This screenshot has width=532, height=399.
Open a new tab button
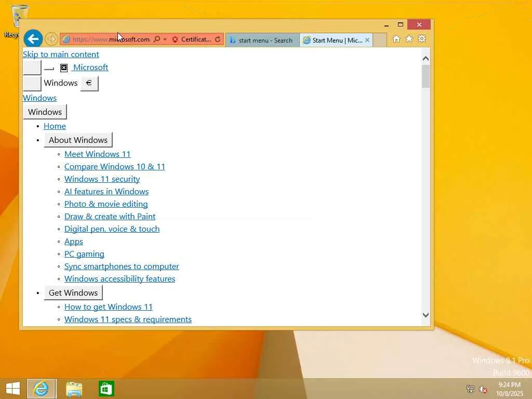(x=380, y=40)
